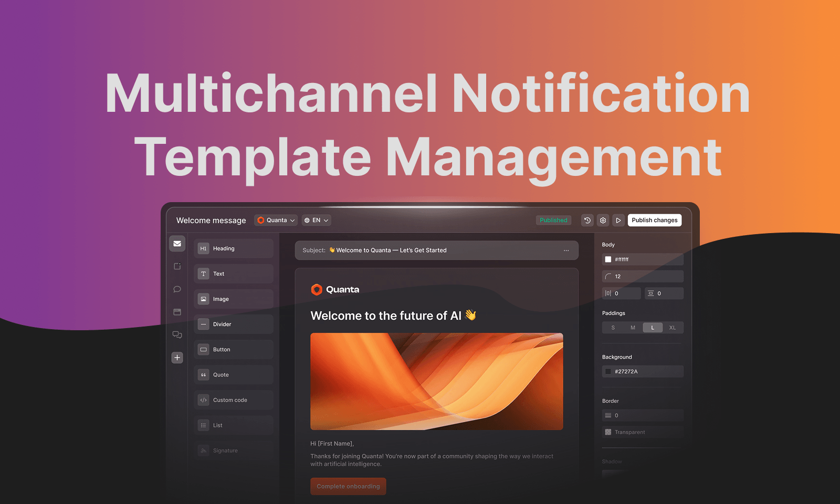Open the In-app banner channel icon
This screenshot has width=840, height=504.
click(x=177, y=312)
